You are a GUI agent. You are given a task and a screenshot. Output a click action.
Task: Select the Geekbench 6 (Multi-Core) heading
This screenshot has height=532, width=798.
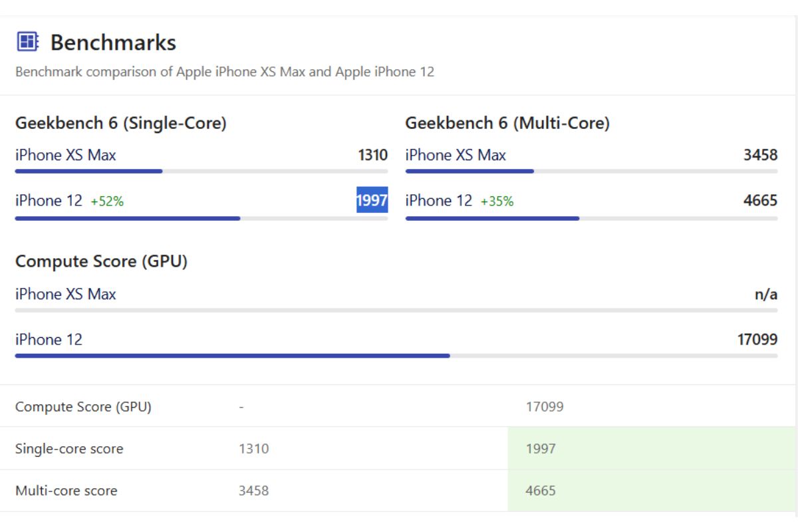point(507,123)
